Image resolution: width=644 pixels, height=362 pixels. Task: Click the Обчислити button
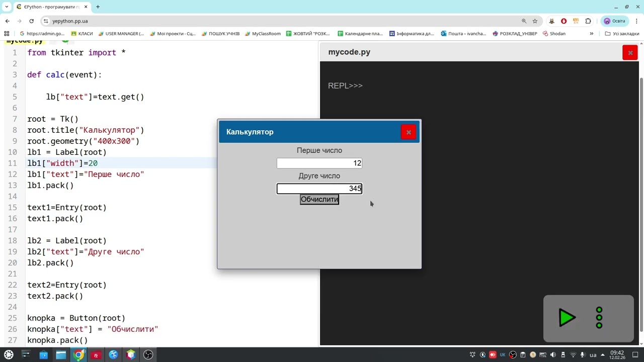[319, 200]
